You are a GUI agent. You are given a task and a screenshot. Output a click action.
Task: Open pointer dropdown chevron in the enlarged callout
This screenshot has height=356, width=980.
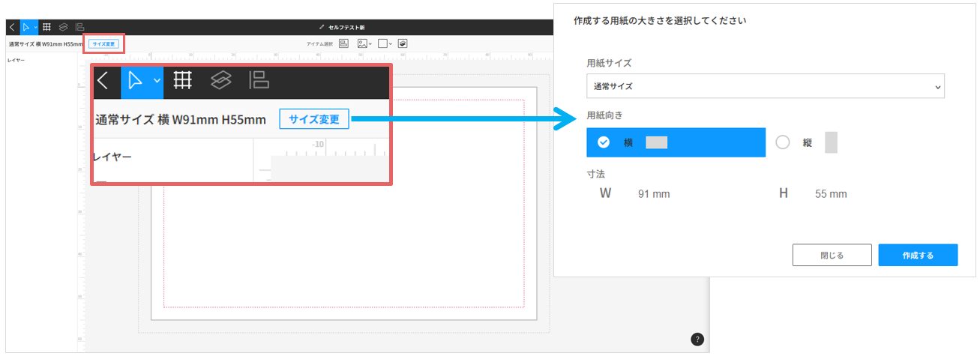(x=157, y=80)
